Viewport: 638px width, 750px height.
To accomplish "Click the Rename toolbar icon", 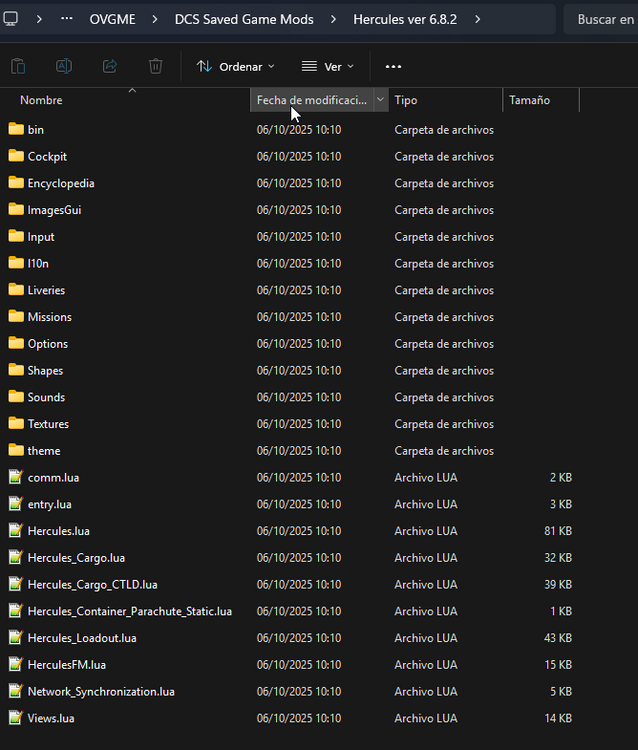I will click(64, 66).
